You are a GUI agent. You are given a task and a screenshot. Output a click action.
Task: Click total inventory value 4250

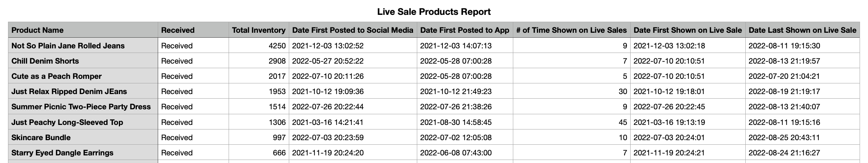pyautogui.click(x=277, y=46)
